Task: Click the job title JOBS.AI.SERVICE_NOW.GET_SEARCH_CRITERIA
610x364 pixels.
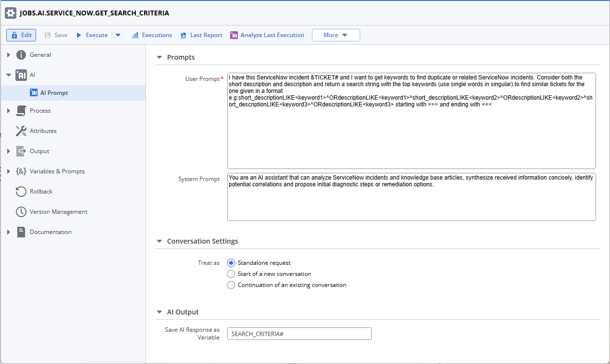Action: pyautogui.click(x=94, y=13)
